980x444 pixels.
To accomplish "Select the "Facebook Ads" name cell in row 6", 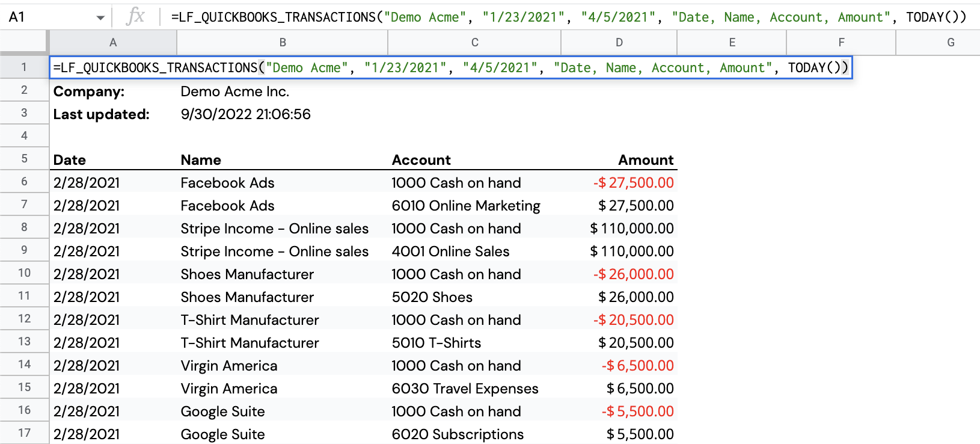I will pyautogui.click(x=283, y=182).
